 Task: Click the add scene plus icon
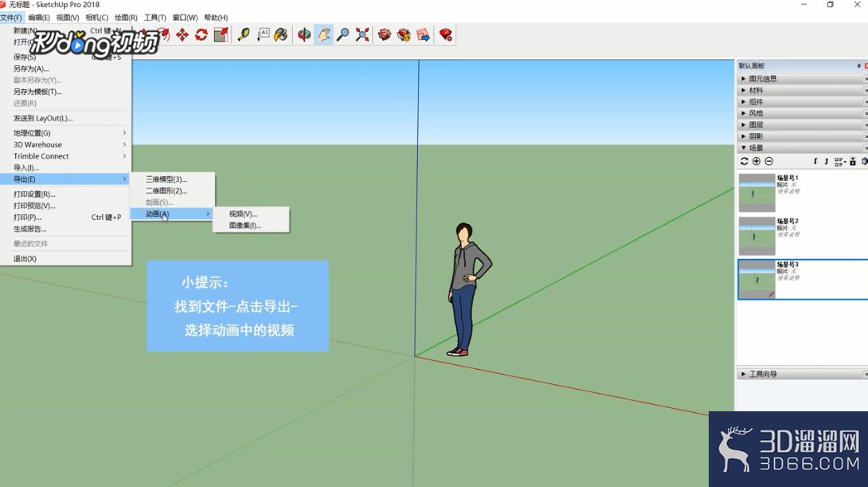coord(757,161)
